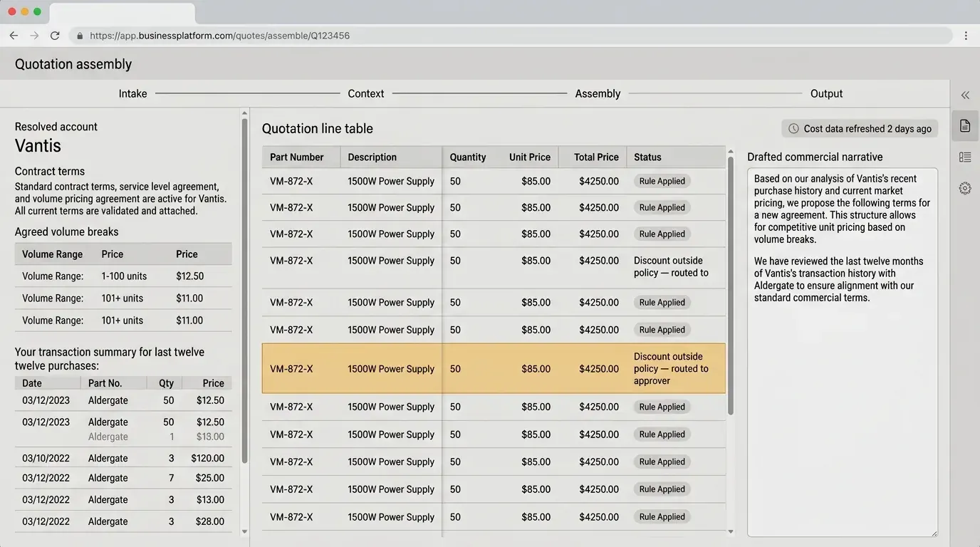Open the browser three-dot menu
980x547 pixels.
pyautogui.click(x=966, y=36)
